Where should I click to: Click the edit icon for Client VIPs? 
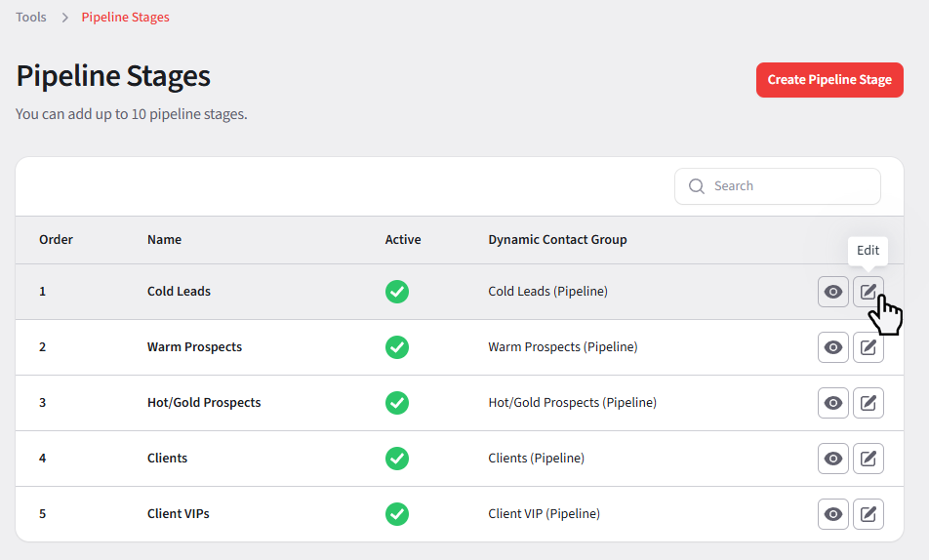coord(868,514)
